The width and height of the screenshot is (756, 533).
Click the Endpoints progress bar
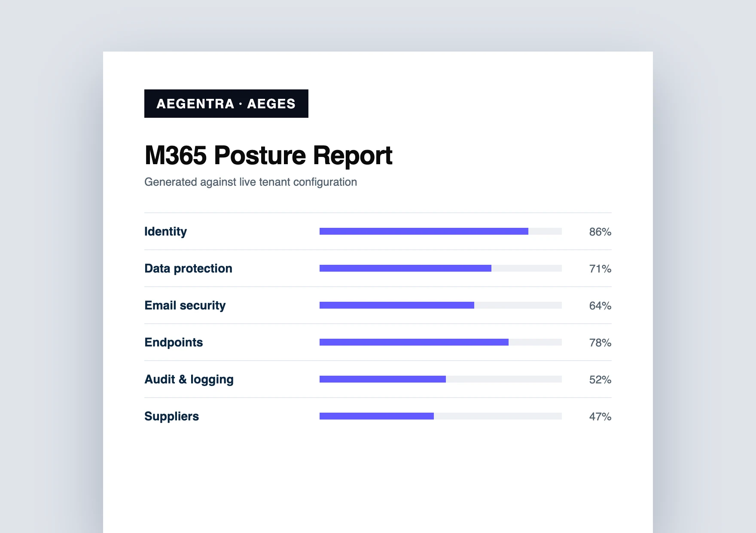(x=441, y=342)
